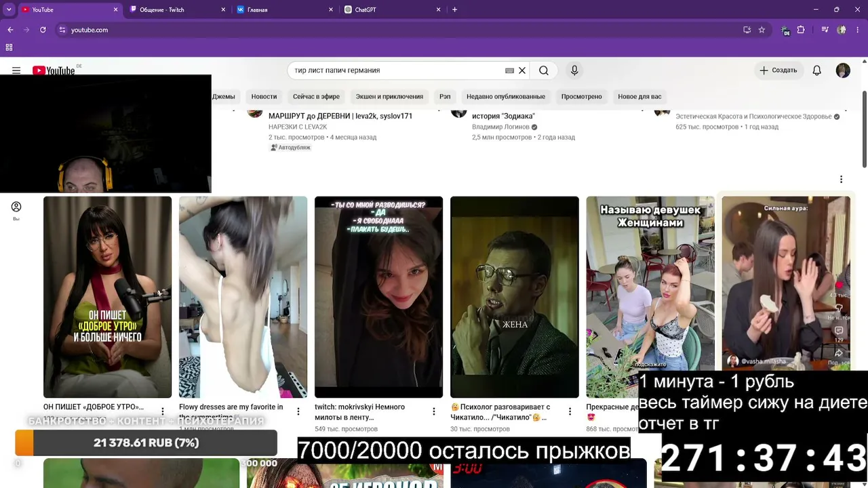Share the Сильная аура short
This screenshot has height=488, width=868.
pos(839,353)
